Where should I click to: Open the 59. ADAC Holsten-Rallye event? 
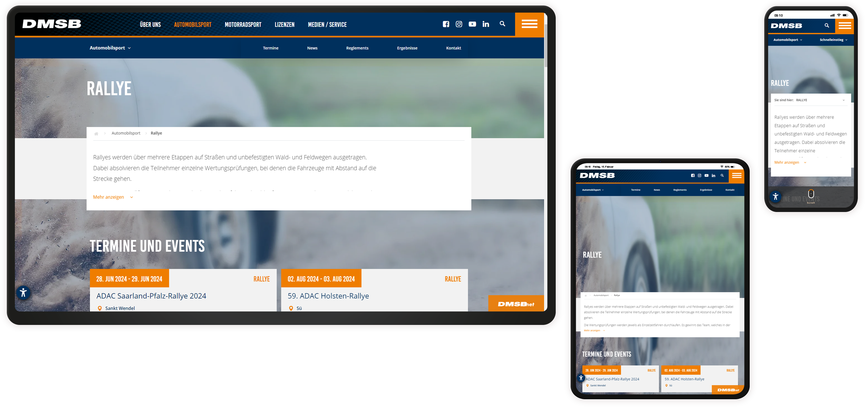pos(328,295)
